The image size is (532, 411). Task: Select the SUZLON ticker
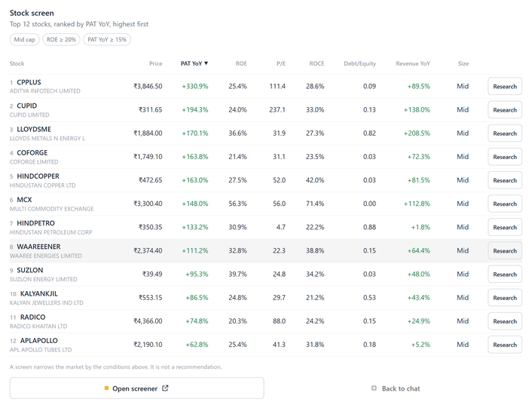pos(30,270)
